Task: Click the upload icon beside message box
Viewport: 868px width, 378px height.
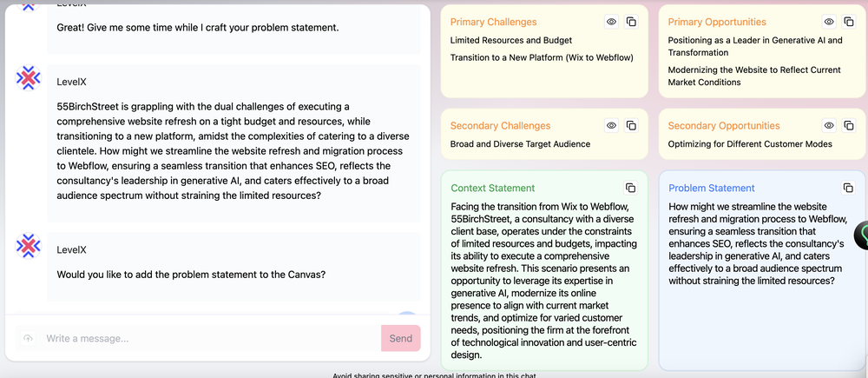Action: (28, 338)
